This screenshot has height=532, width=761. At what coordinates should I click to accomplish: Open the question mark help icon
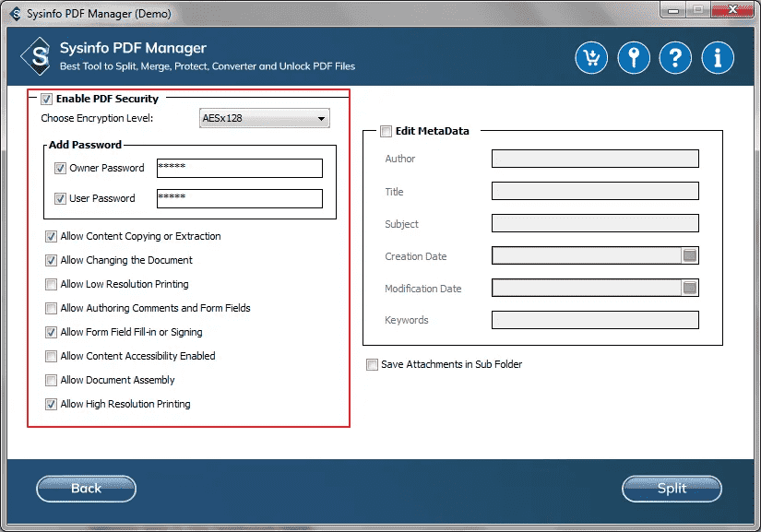coord(675,58)
